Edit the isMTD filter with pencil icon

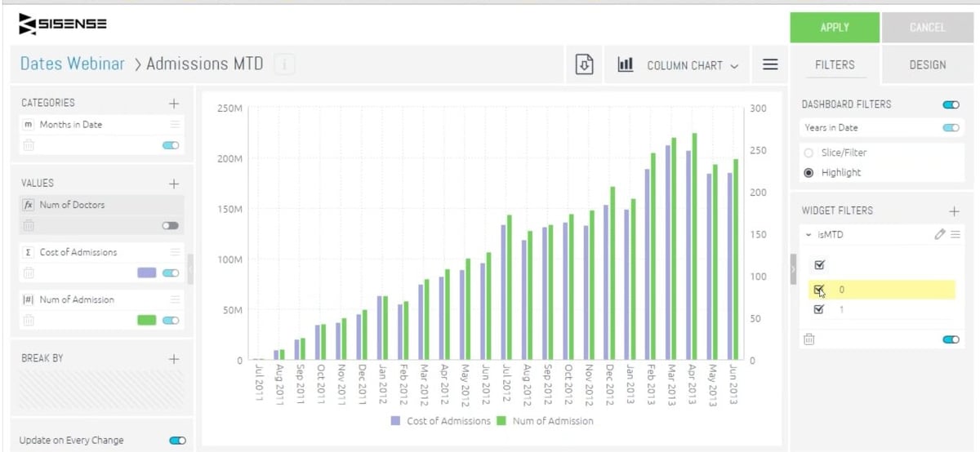[x=939, y=235]
